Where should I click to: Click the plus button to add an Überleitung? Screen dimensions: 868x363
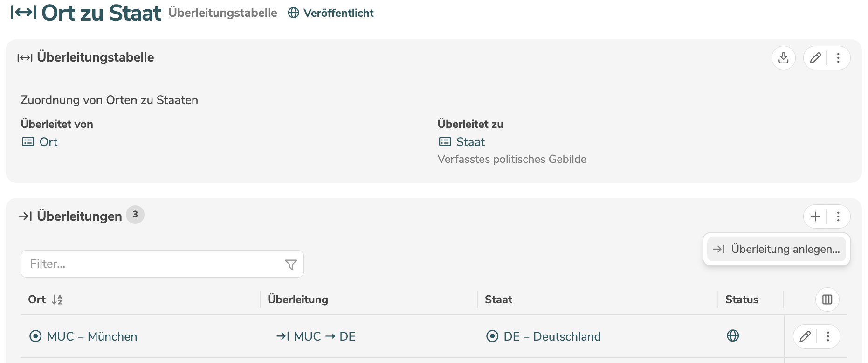(x=815, y=216)
